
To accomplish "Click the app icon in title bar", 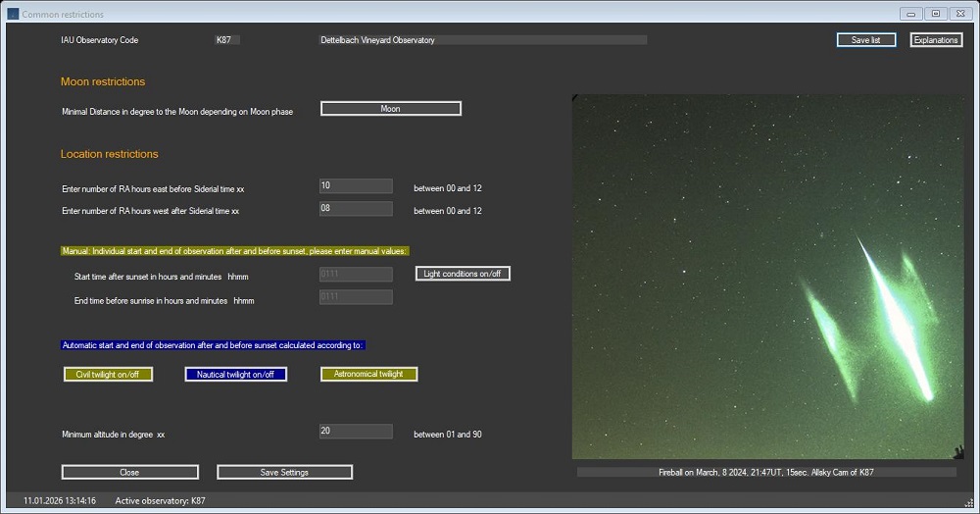I will point(13,15).
